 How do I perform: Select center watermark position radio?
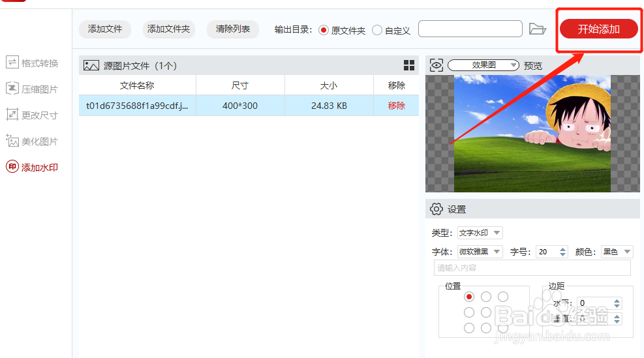point(486,312)
